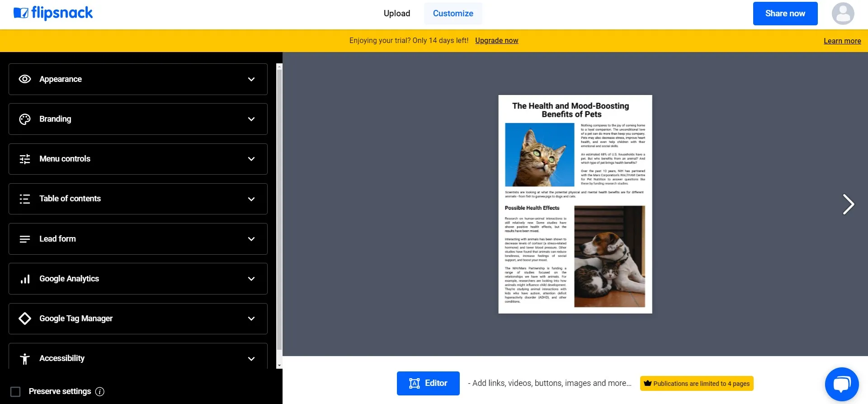Go to next page with right arrow
This screenshot has width=868, height=404.
pos(848,204)
